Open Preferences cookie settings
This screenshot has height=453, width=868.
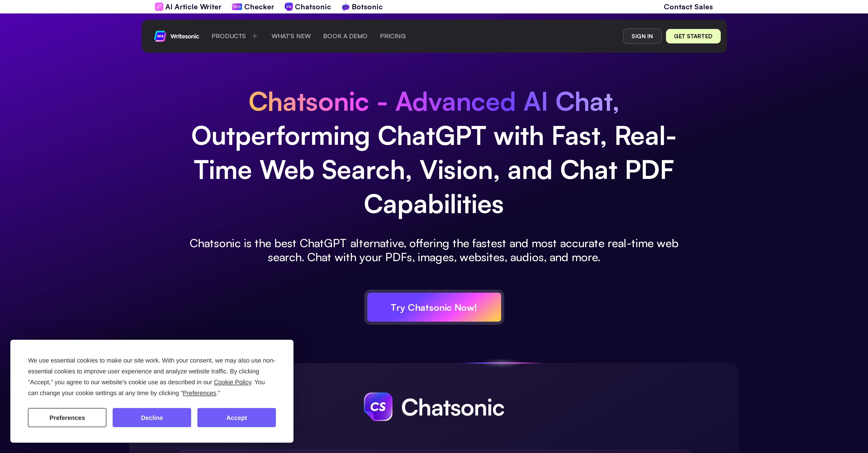point(67,417)
